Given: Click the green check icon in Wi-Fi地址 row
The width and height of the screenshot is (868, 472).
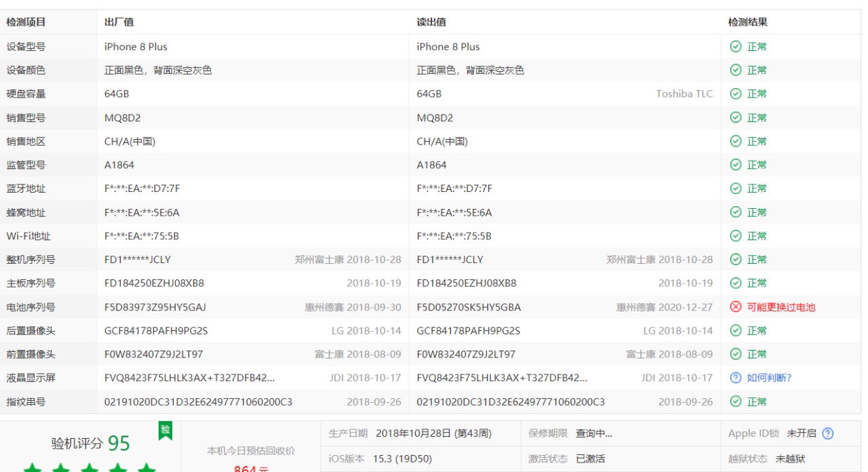Looking at the screenshot, I should (735, 236).
